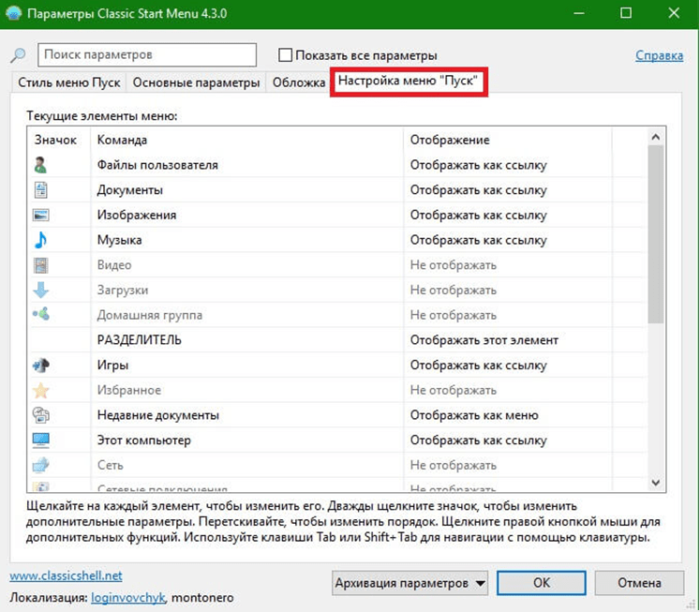The image size is (700, 612).
Task: Select the Игры games icon
Action: [x=41, y=366]
